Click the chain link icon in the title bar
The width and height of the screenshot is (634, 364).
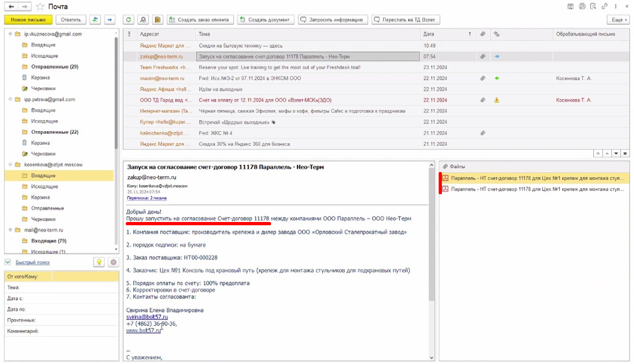pos(605,7)
